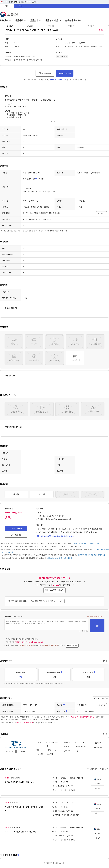Viewport: 109px width, 868px height.
Task: Switch to the 개인 tab
Action: pos(7,6)
